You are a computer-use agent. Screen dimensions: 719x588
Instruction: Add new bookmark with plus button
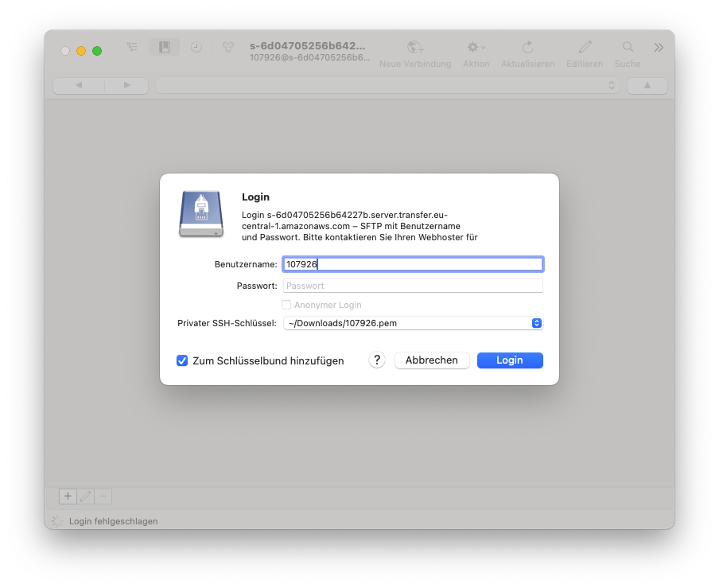68,496
